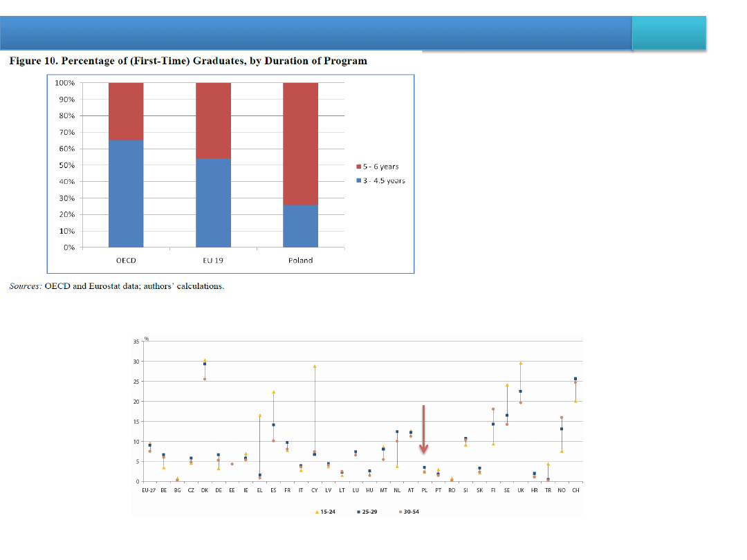This screenshot has width=747, height=560.
Task: Click the EU-27 country axis label
Action: 149,489
